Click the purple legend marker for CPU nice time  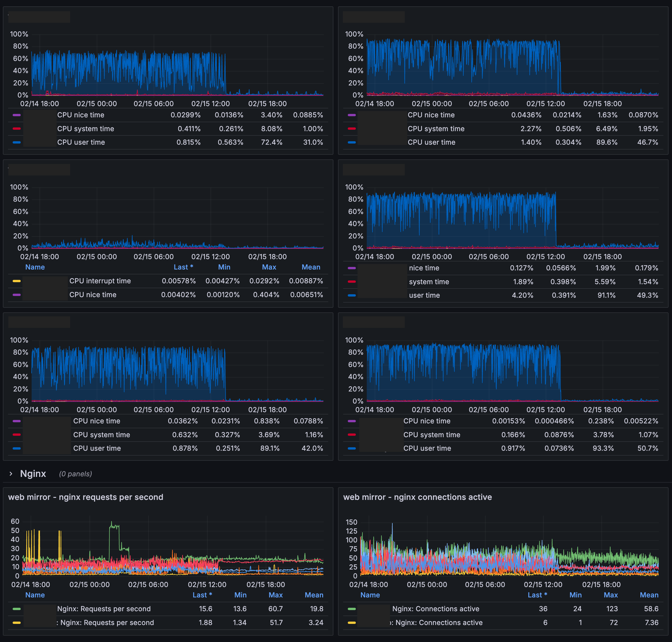16,115
